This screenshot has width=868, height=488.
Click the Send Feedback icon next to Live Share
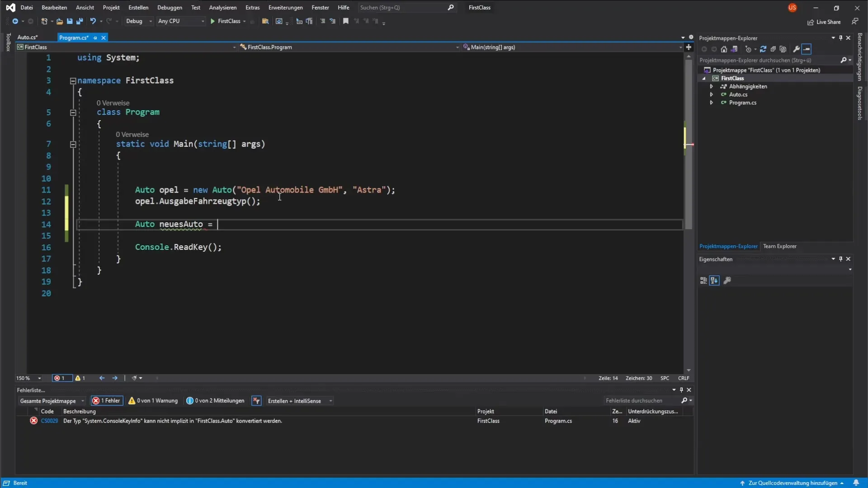pyautogui.click(x=855, y=21)
